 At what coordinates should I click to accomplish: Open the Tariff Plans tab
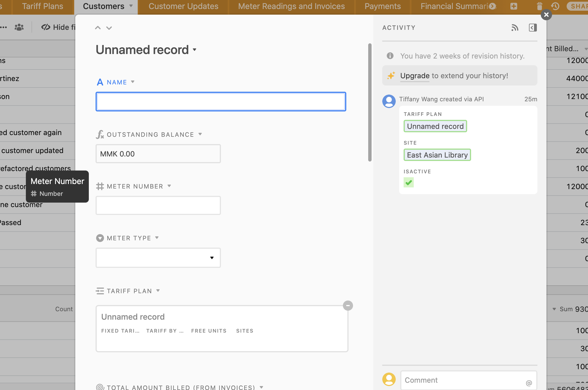coord(42,6)
